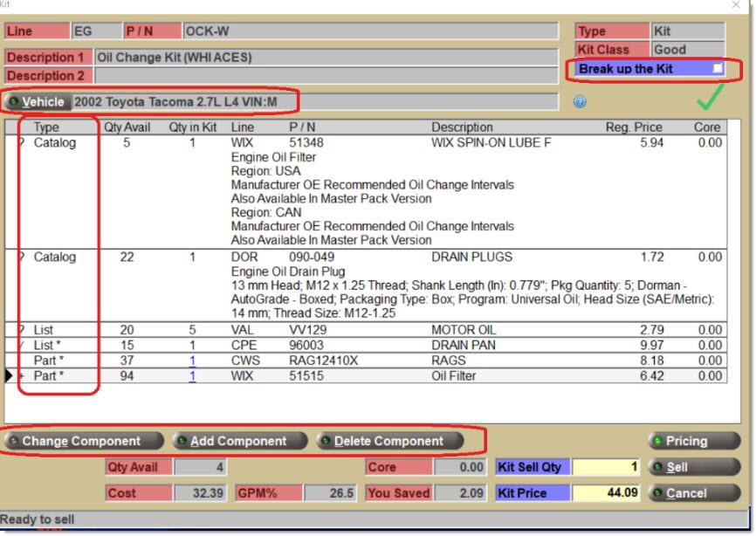Click the check mark beside CPE List row
This screenshot has height=536, width=756.
[21, 346]
